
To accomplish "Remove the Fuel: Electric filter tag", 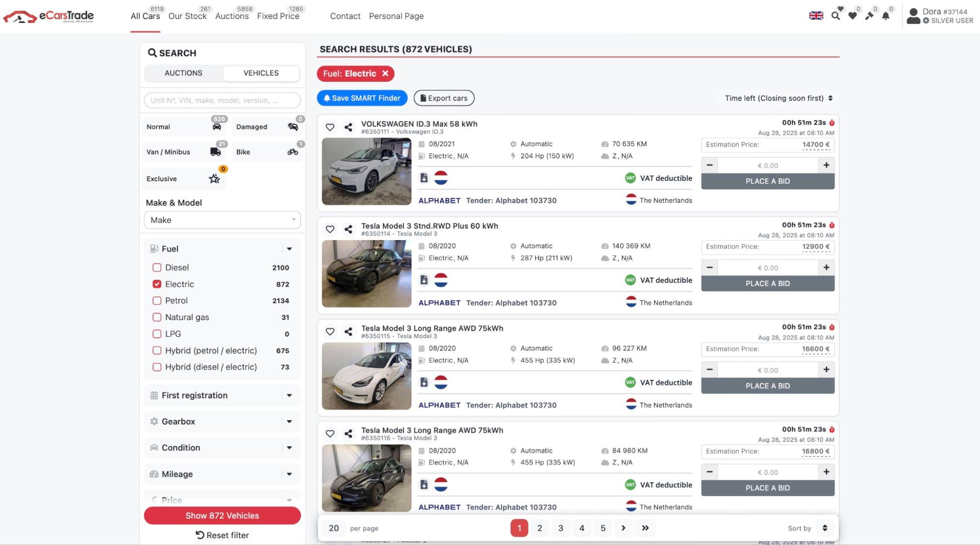I will 385,74.
